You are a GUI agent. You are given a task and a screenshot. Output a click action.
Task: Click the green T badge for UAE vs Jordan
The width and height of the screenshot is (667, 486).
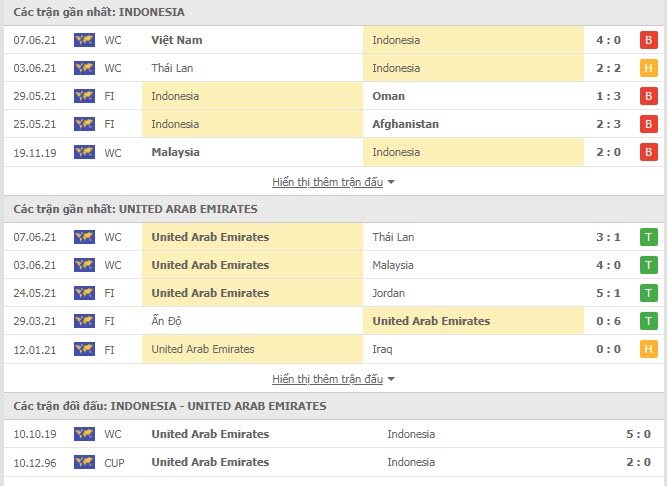(648, 293)
